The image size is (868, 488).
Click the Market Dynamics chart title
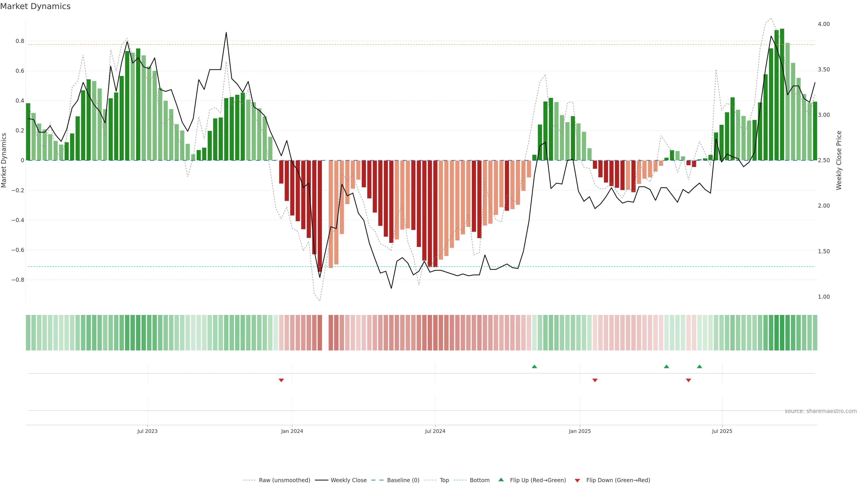[35, 6]
